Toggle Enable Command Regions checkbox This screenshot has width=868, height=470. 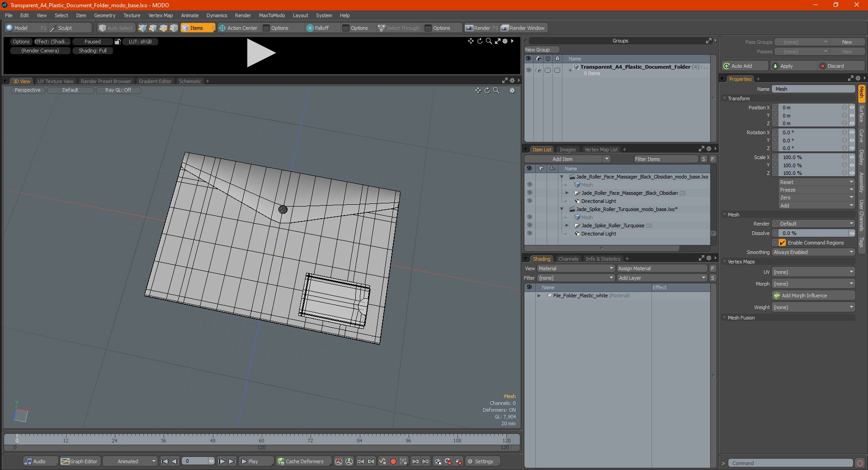tap(783, 243)
